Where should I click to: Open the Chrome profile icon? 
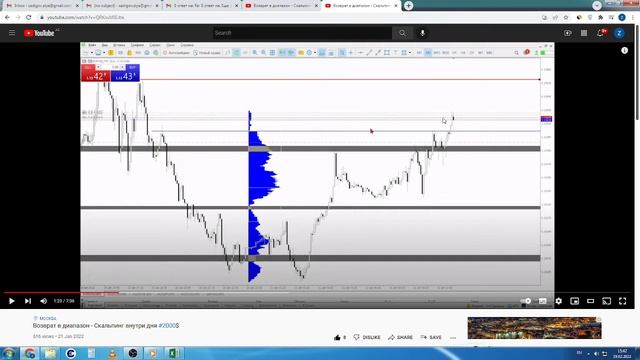[x=622, y=18]
